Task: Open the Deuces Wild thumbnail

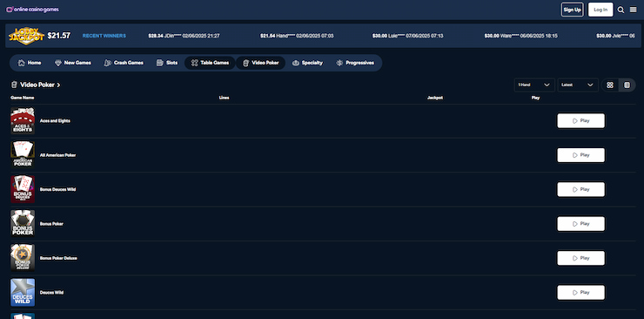Action: point(23,292)
